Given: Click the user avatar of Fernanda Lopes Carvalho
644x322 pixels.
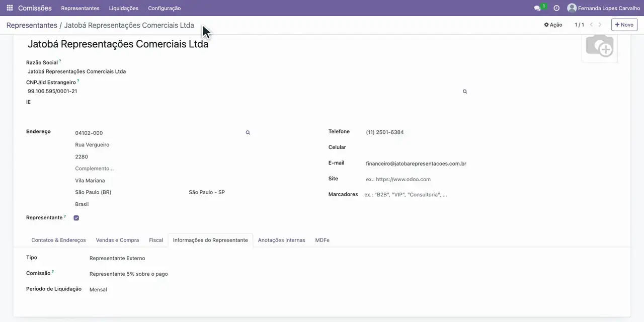Looking at the screenshot, I should click(572, 8).
